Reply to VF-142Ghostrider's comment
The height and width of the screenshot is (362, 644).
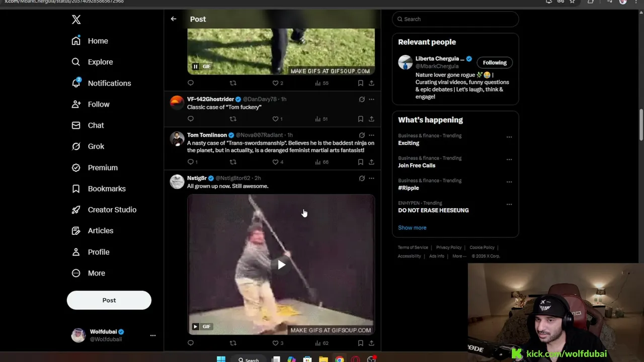pyautogui.click(x=190, y=119)
